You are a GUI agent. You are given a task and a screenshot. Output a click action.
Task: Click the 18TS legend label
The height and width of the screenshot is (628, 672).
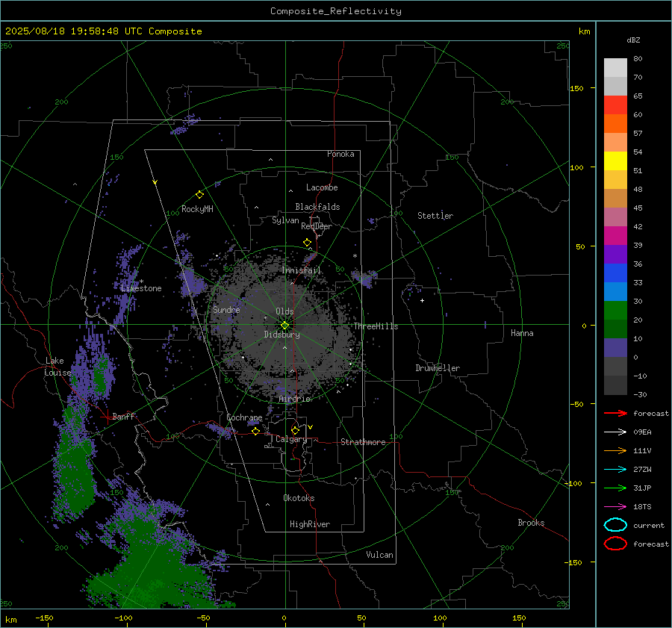642,507
